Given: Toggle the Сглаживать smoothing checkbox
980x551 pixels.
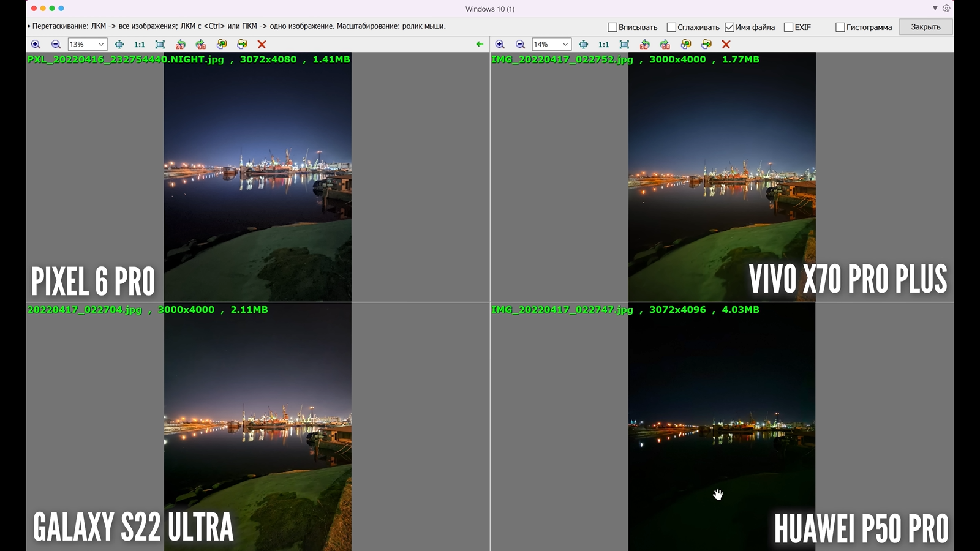Looking at the screenshot, I should (x=671, y=27).
